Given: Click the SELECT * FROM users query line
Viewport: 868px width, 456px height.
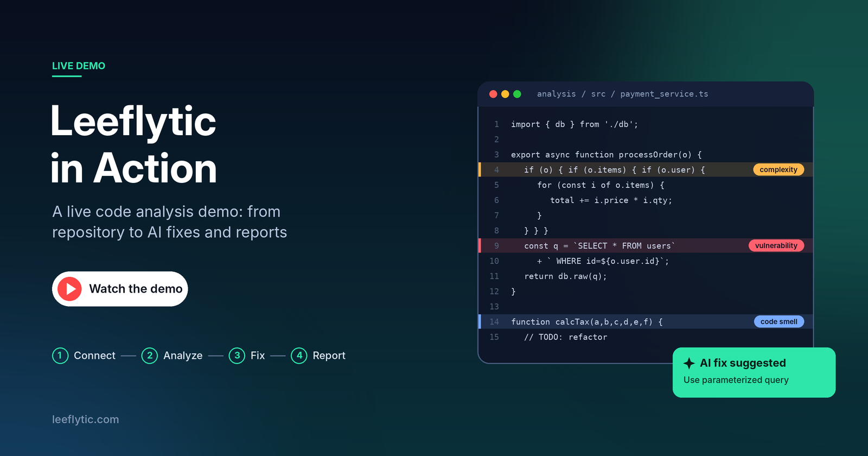Looking at the screenshot, I should pos(600,246).
